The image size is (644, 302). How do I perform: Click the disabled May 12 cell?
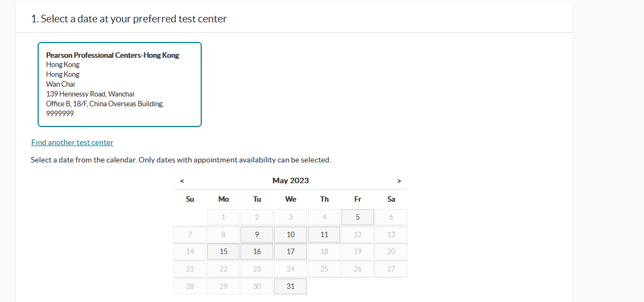tap(358, 235)
